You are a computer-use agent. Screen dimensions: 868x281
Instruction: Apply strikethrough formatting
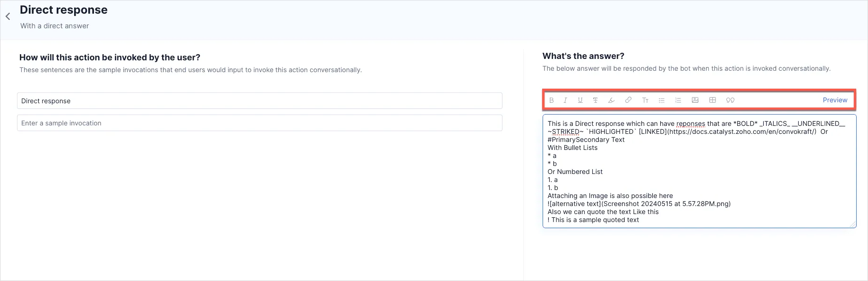[596, 100]
